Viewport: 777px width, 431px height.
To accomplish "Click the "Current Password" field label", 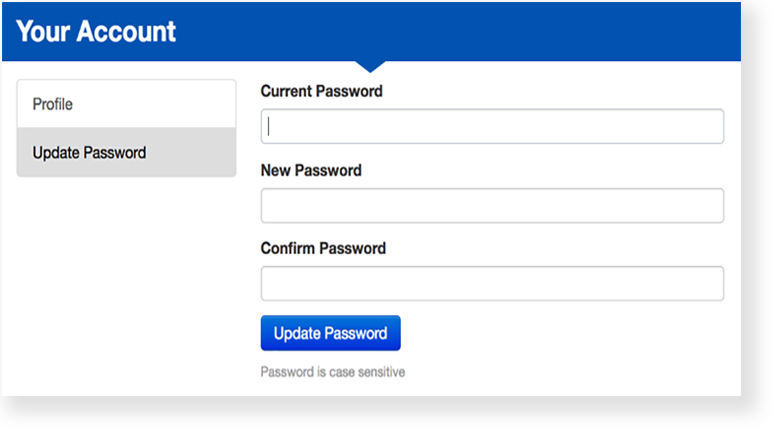I will point(321,91).
